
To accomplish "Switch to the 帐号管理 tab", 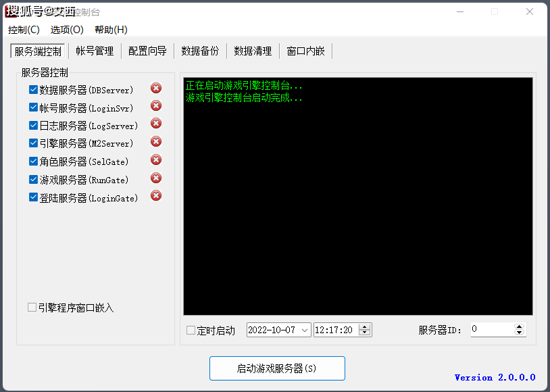I will pyautogui.click(x=95, y=51).
